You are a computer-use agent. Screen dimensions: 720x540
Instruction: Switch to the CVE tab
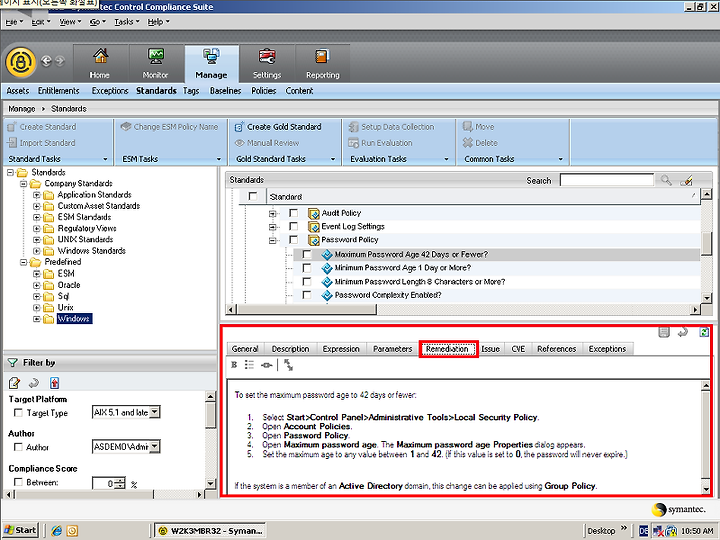click(518, 349)
